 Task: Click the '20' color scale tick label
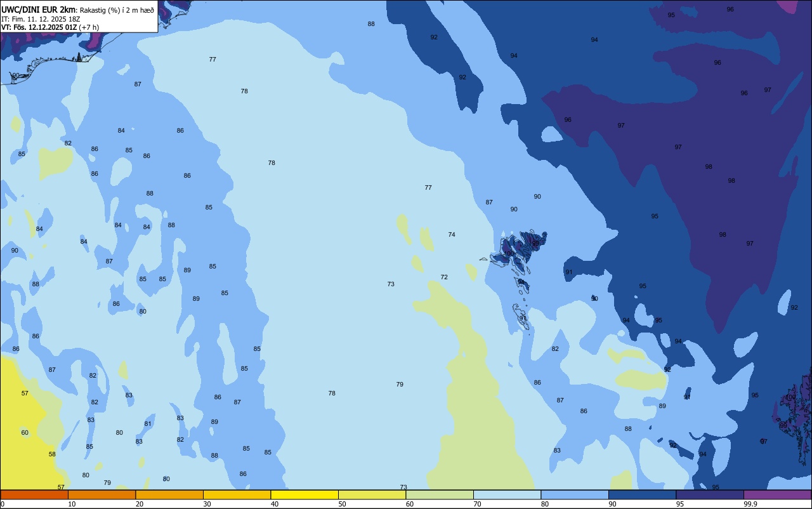point(140,504)
